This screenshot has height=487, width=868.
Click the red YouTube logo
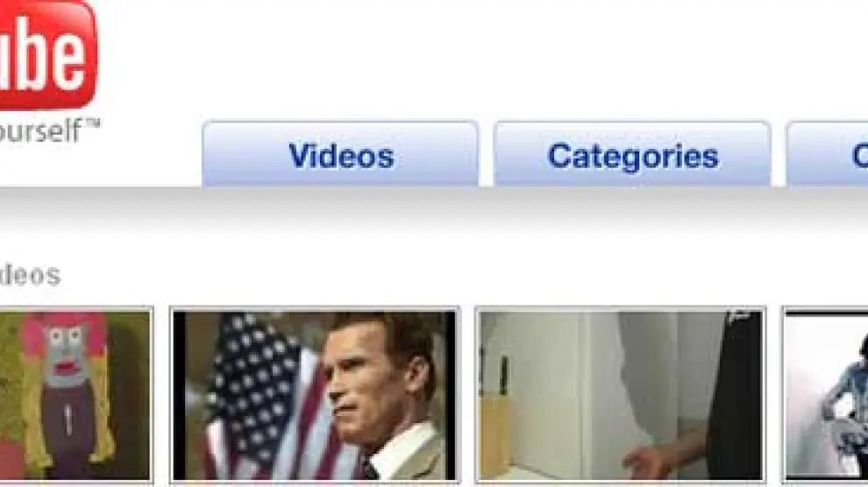47,53
